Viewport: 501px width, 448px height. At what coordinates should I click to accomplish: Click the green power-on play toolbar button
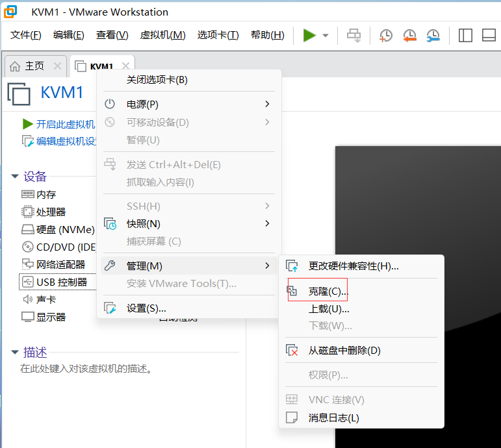[x=309, y=35]
